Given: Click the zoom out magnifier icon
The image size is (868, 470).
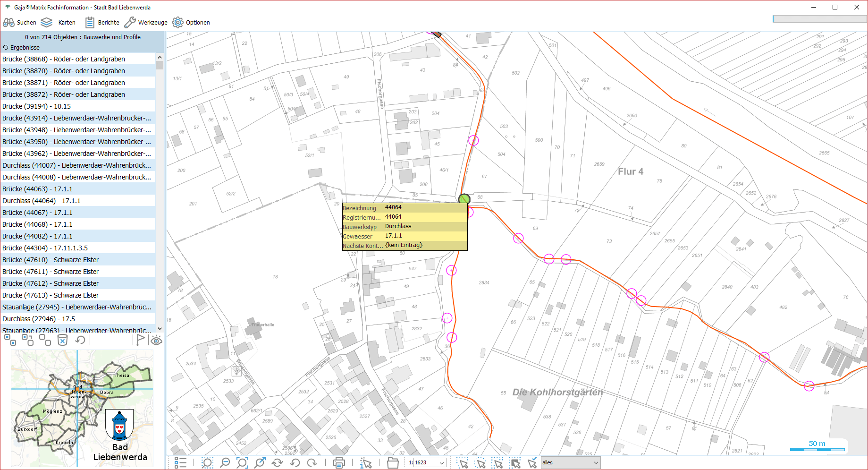Looking at the screenshot, I should (x=225, y=463).
